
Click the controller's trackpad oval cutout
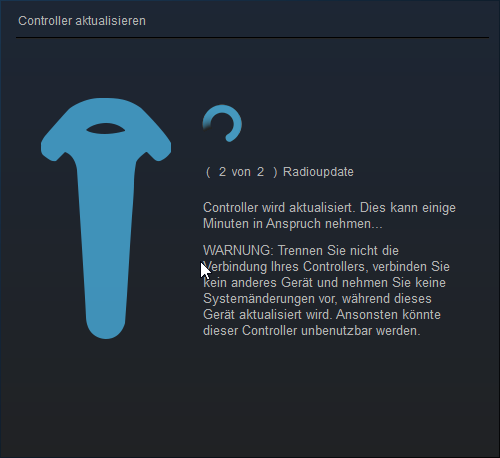(106, 129)
